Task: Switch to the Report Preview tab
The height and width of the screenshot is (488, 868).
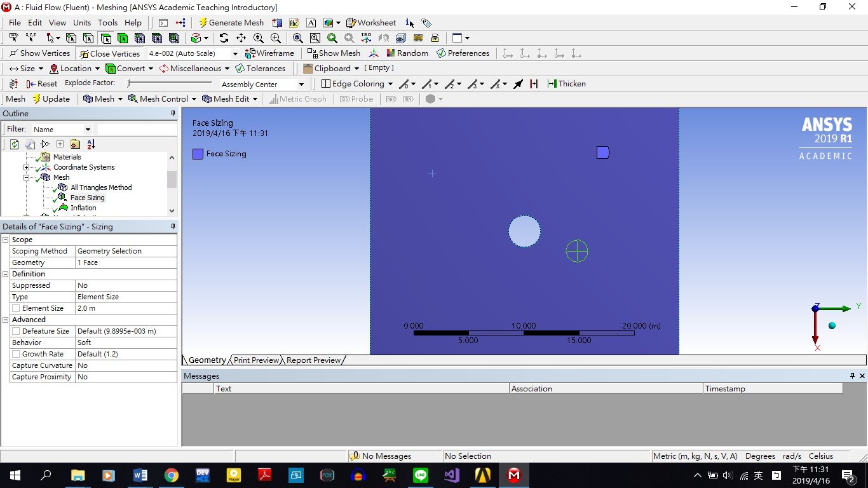Action: coord(313,360)
